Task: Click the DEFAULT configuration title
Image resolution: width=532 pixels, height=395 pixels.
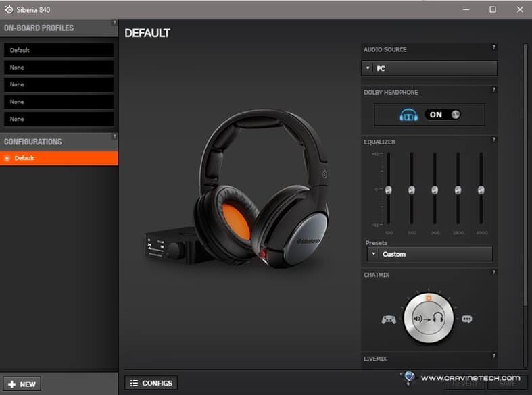Action: [147, 33]
